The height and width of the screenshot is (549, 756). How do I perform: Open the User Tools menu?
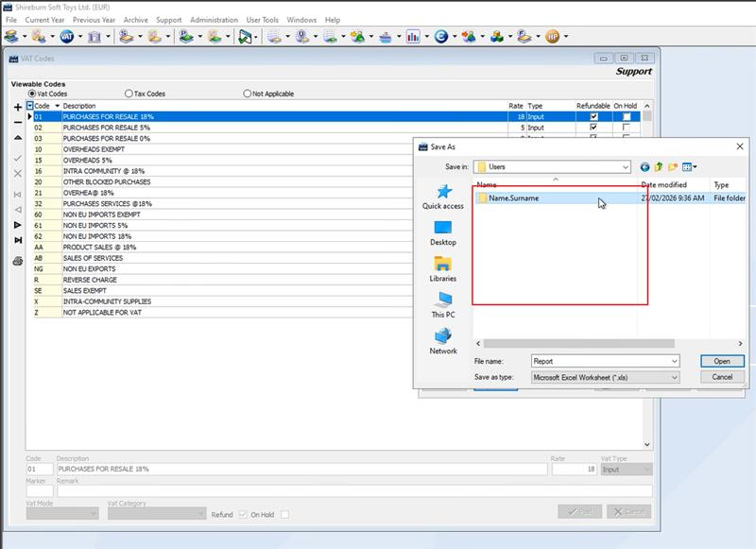coord(264,20)
